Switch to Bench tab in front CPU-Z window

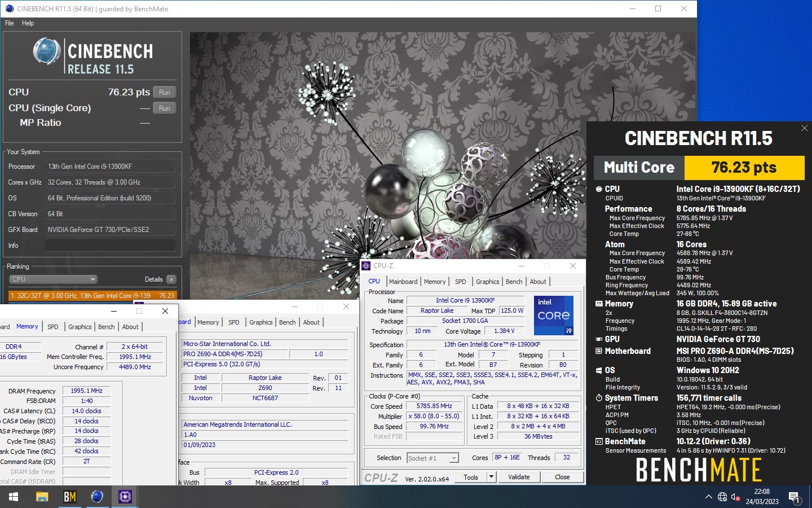click(514, 282)
